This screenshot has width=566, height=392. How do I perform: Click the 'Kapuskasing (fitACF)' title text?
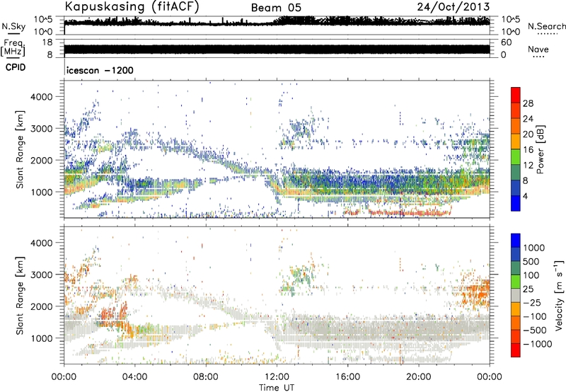[x=132, y=6]
